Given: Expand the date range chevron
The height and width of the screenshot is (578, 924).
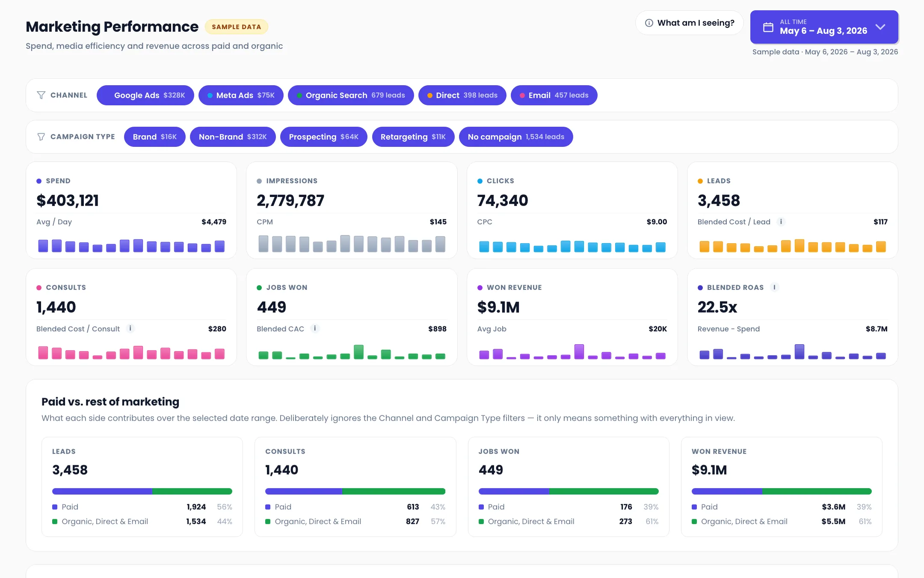Looking at the screenshot, I should tap(880, 27).
